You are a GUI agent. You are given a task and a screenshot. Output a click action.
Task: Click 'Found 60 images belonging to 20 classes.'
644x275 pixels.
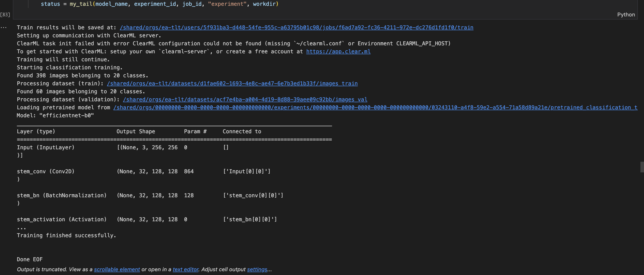(x=81, y=91)
